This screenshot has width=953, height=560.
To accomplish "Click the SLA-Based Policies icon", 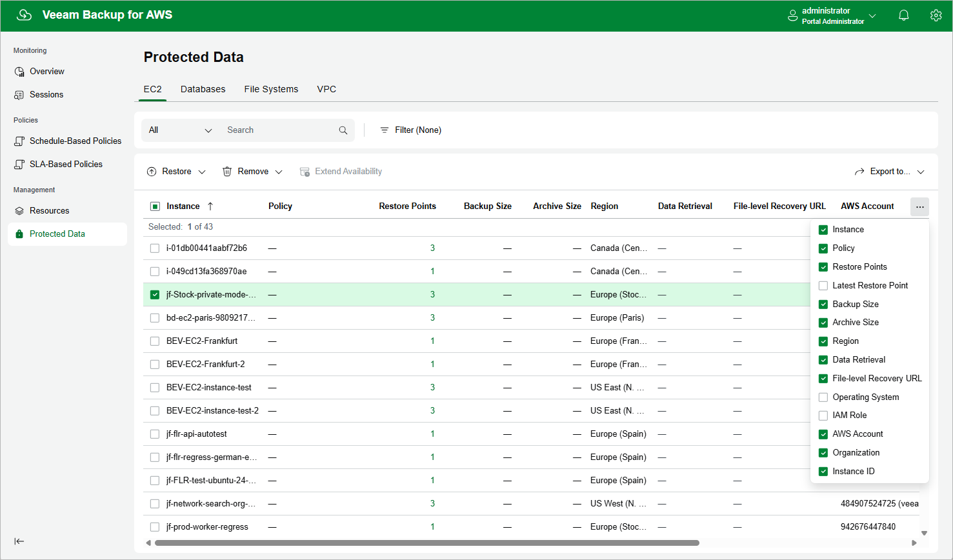I will 19,165.
